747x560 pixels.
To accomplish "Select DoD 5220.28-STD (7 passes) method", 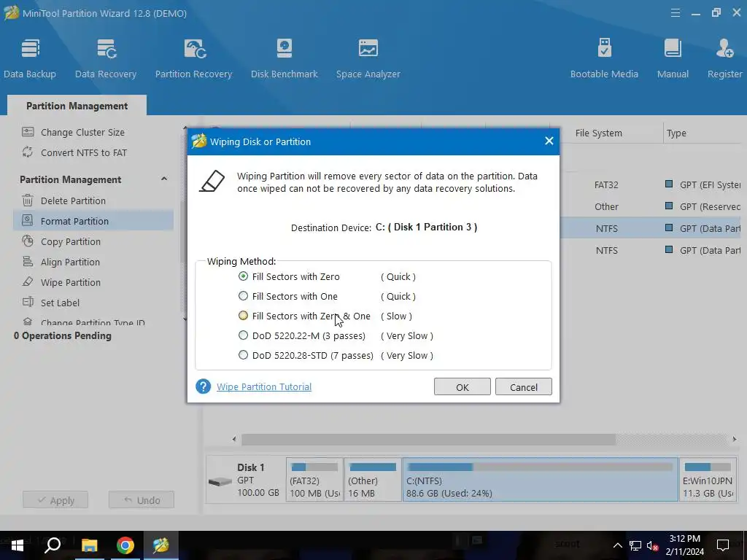I will [x=243, y=355].
